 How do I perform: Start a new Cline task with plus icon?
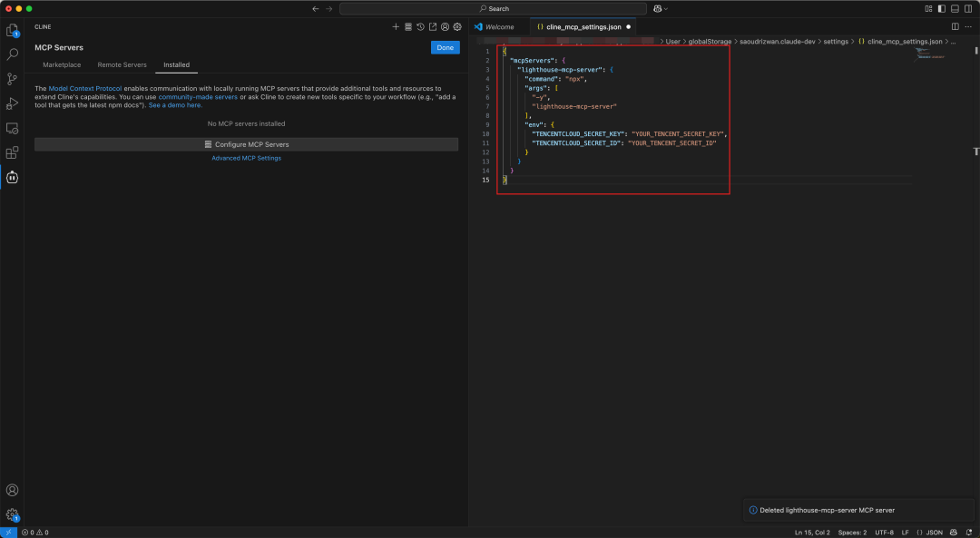coord(396,27)
